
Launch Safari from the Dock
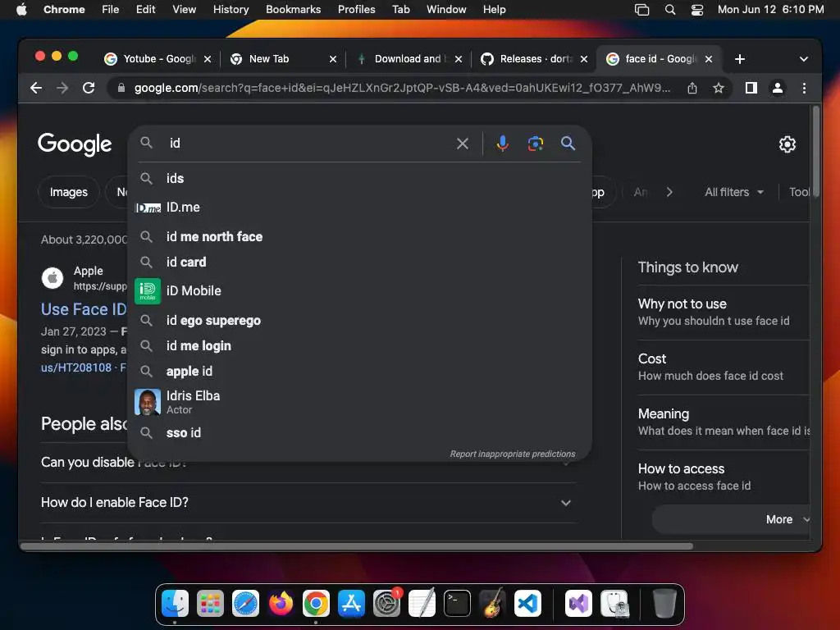[x=245, y=604]
